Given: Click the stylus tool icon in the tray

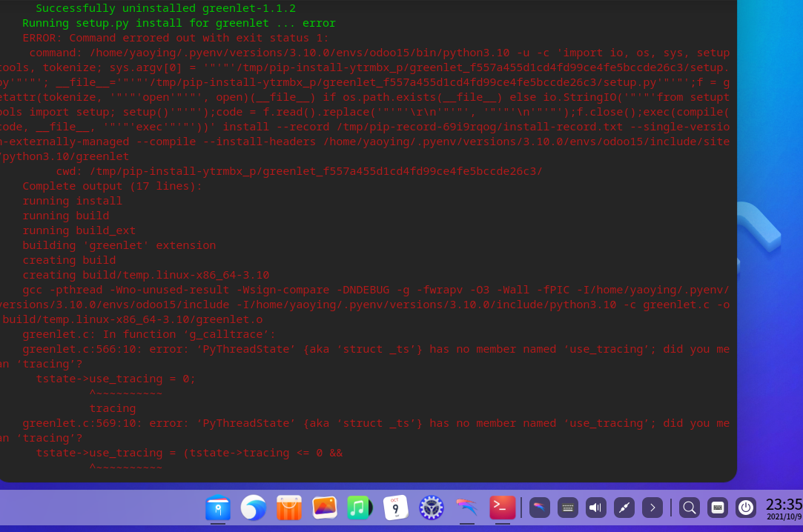Looking at the screenshot, I should pyautogui.click(x=624, y=507).
